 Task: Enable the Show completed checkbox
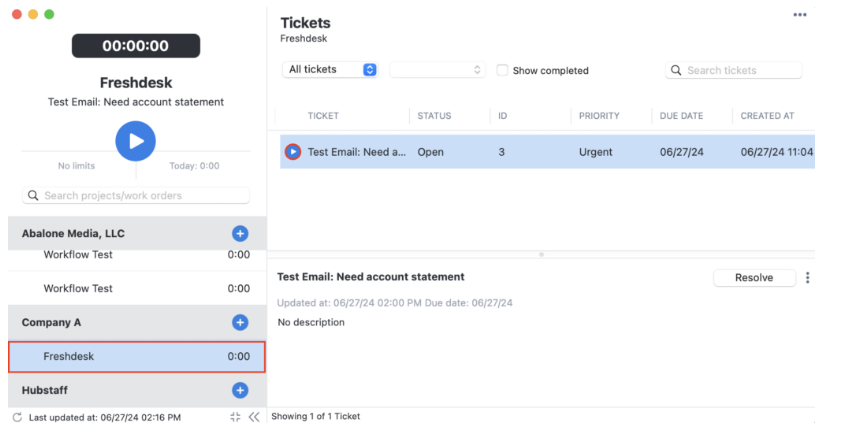click(503, 70)
